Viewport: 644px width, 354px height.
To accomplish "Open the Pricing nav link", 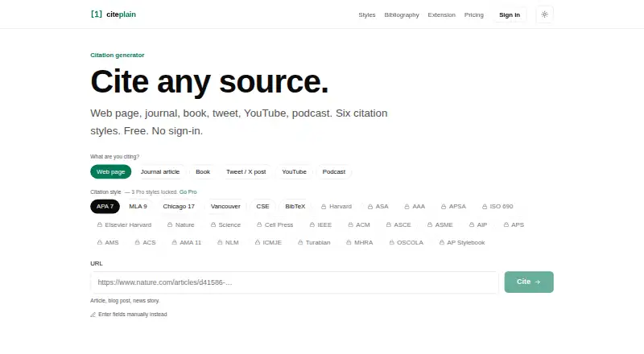I will click(474, 14).
